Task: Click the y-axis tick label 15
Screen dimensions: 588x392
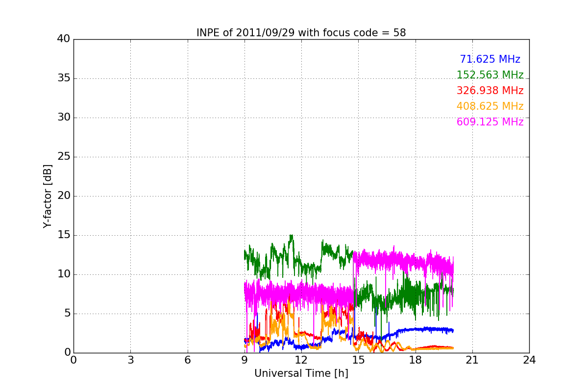Action: 64,235
